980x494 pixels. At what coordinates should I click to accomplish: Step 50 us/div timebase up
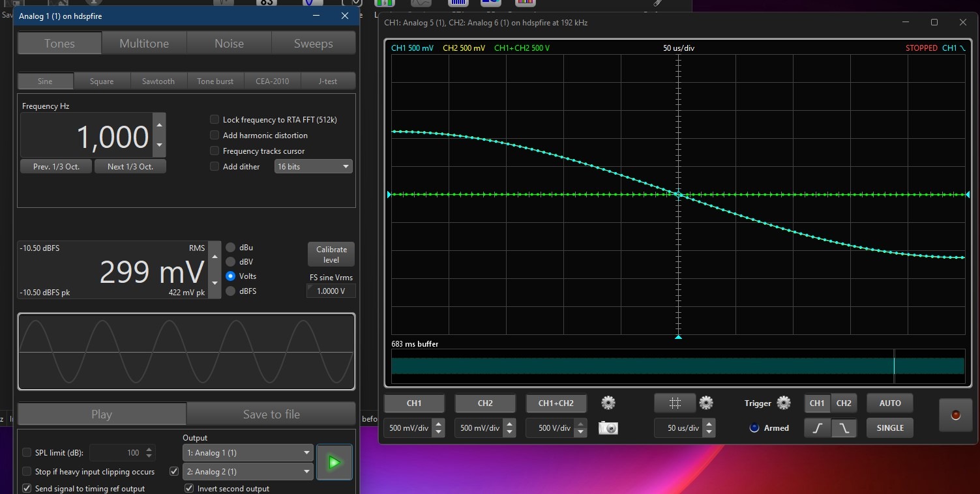[x=709, y=424]
